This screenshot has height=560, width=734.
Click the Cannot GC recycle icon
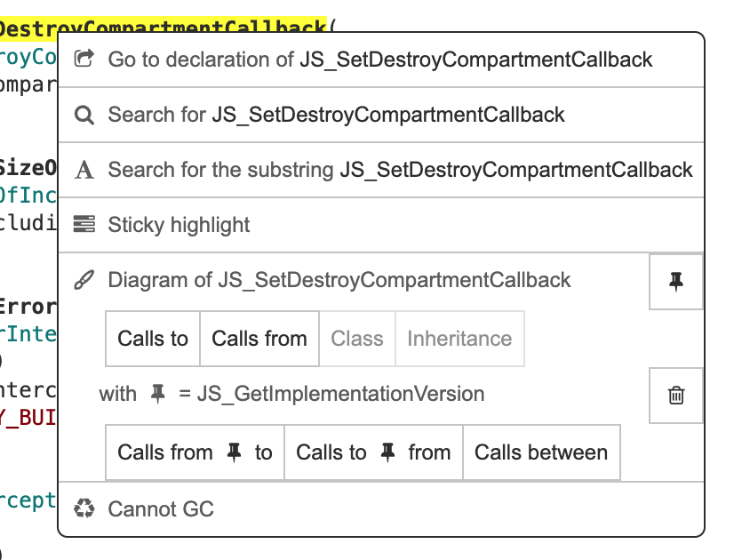[84, 508]
